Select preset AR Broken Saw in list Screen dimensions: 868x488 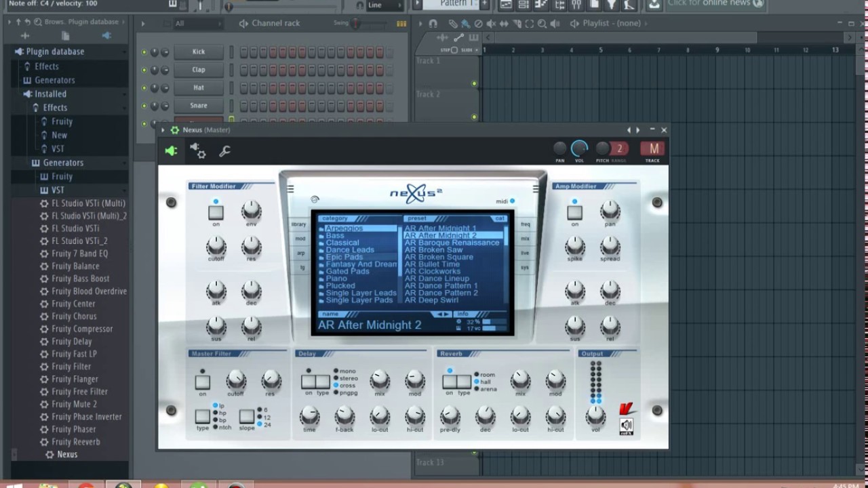pos(434,249)
